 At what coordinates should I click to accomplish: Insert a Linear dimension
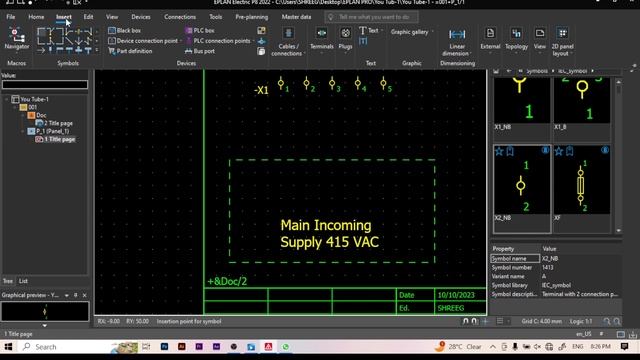457,42
